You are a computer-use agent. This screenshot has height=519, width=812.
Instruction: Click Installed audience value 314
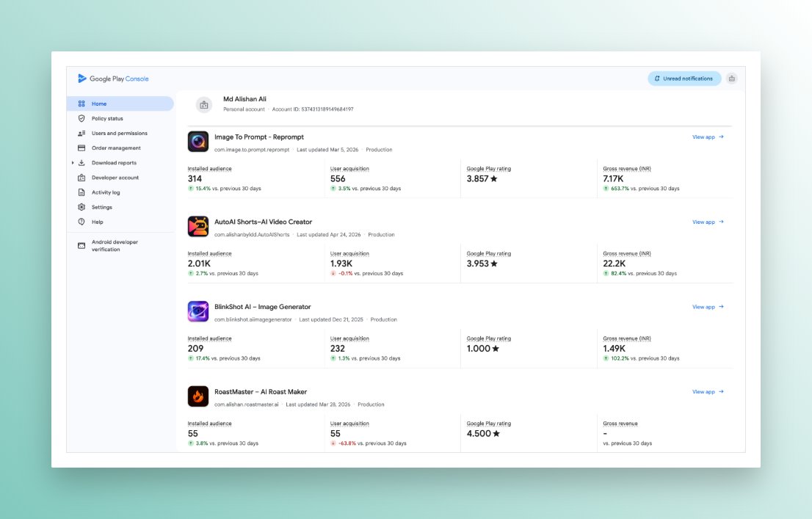pos(195,178)
